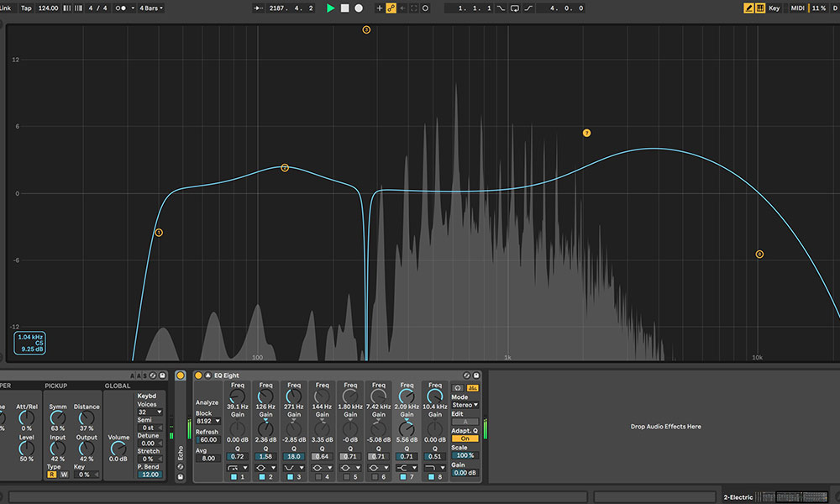Image resolution: width=840 pixels, height=504 pixels.
Task: Open the 4 Bars quantization dropdown
Action: pyautogui.click(x=151, y=8)
